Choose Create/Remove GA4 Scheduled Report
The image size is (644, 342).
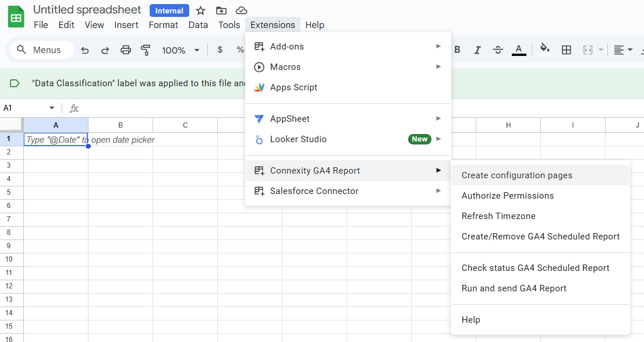tap(540, 237)
